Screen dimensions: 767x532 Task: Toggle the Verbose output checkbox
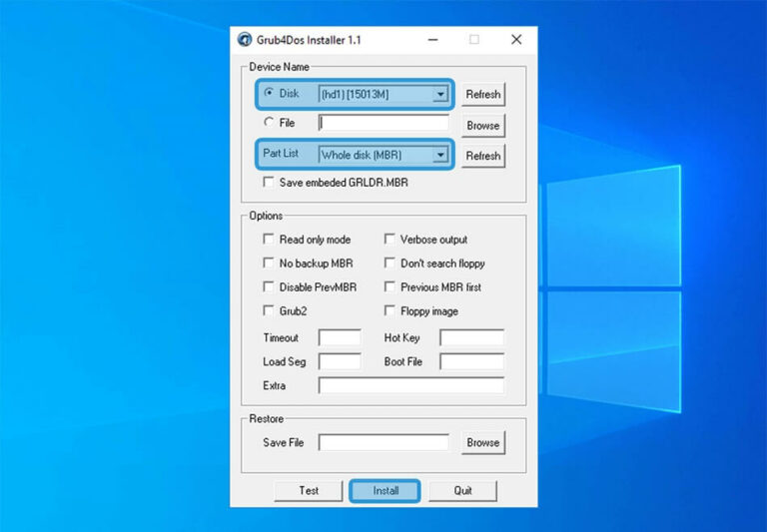pyautogui.click(x=389, y=239)
